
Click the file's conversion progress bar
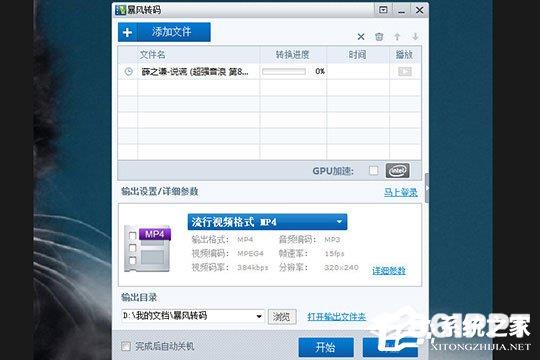pos(284,72)
